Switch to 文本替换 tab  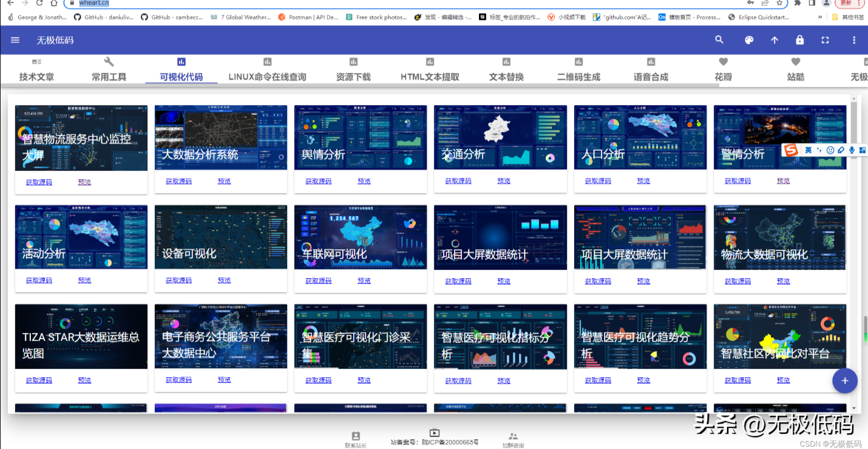coord(506,70)
